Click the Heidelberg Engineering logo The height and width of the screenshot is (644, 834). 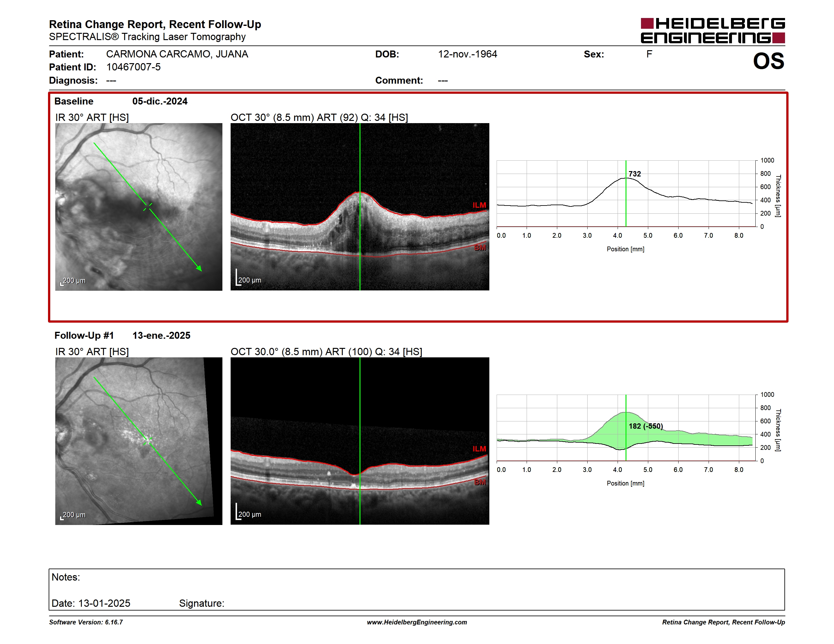(713, 31)
